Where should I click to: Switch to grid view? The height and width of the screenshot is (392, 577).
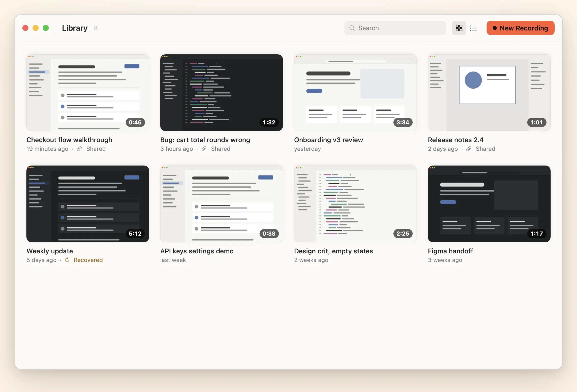[459, 28]
